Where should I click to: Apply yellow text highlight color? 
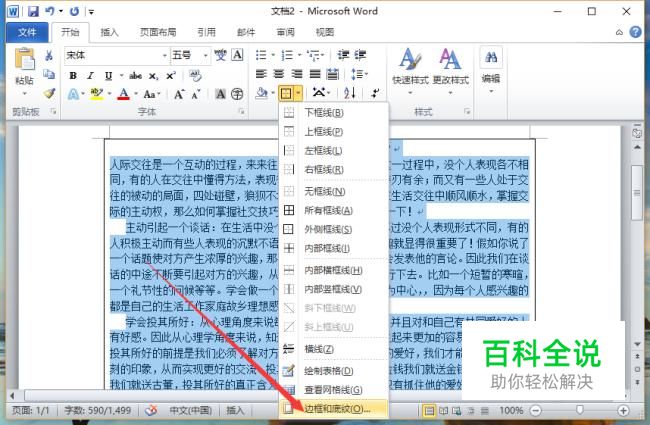97,94
